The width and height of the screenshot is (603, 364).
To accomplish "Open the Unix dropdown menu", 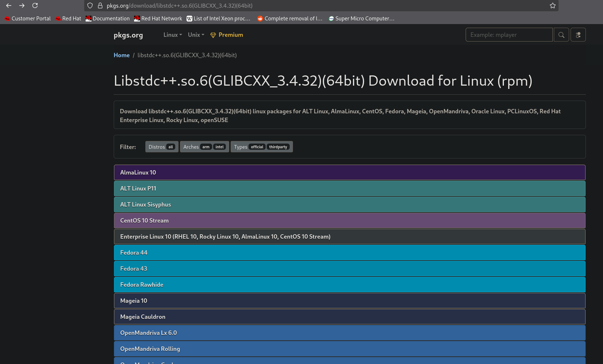I will pos(196,35).
